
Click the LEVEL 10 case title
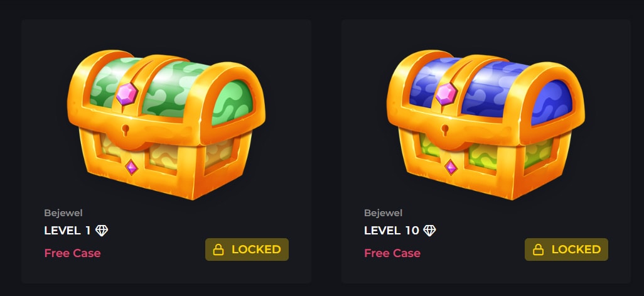(392, 231)
